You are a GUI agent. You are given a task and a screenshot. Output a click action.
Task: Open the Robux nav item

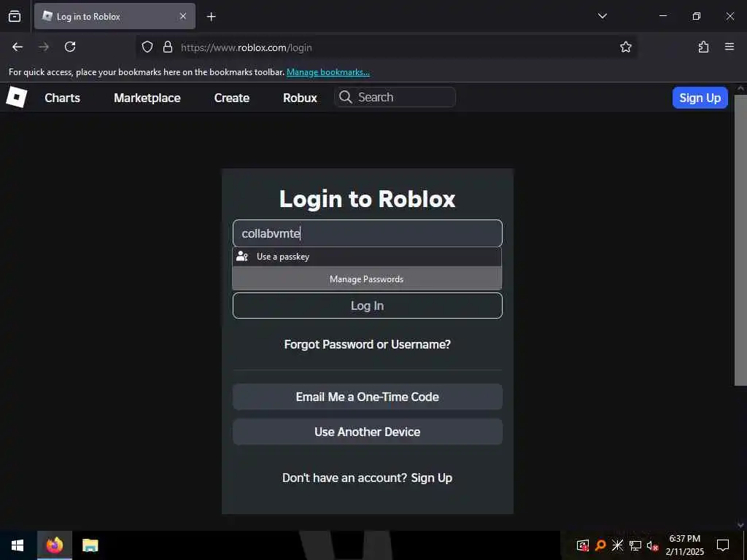(300, 98)
